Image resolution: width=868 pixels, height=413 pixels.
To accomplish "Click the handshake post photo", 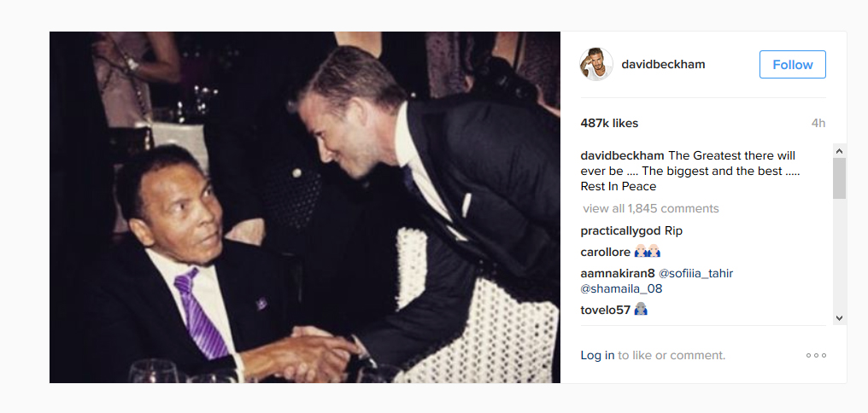I will coord(305,207).
